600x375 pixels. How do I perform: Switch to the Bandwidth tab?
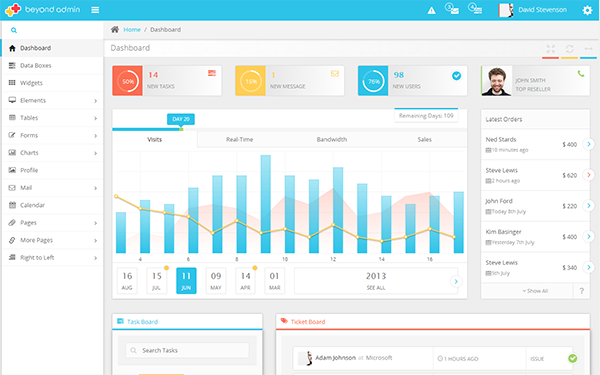[x=332, y=140]
